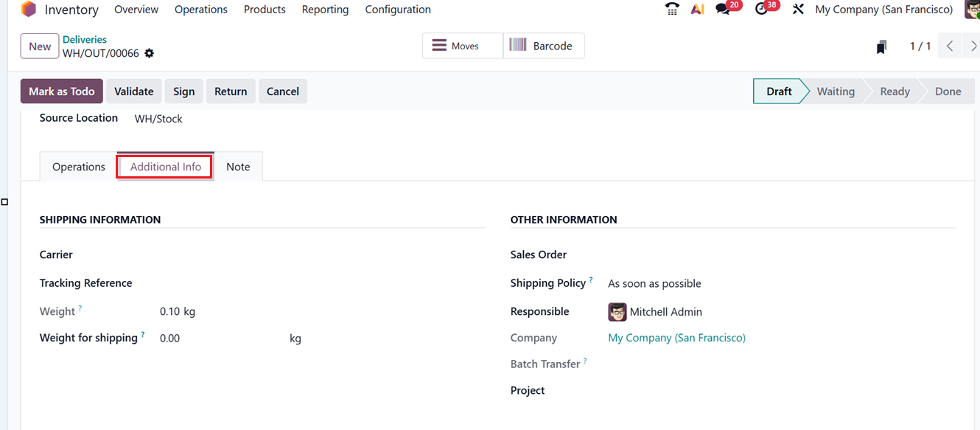Open the Carrier selection field
The image size is (980, 430).
coord(221,254)
